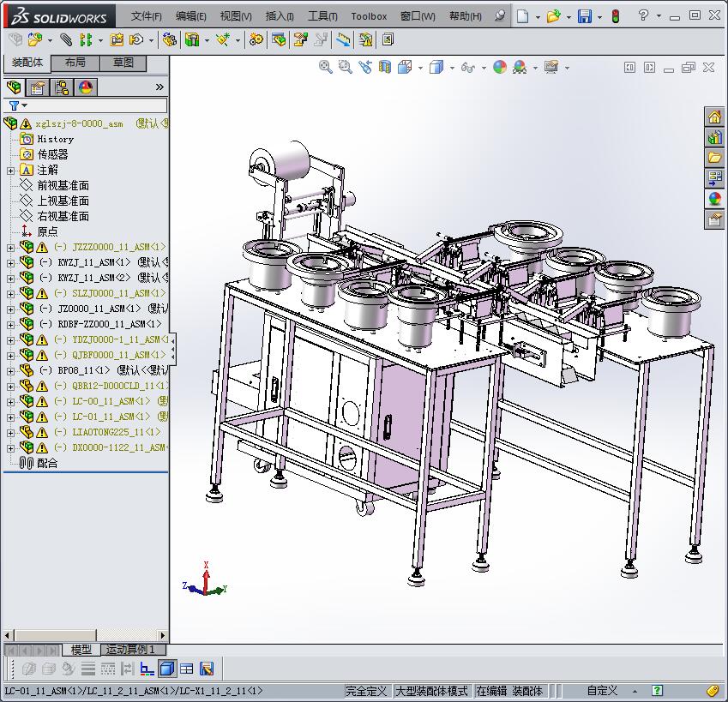Expand the JZZZ0000_11_ASM<1> tree node
Screen dimensions: 728x702
tap(10, 247)
